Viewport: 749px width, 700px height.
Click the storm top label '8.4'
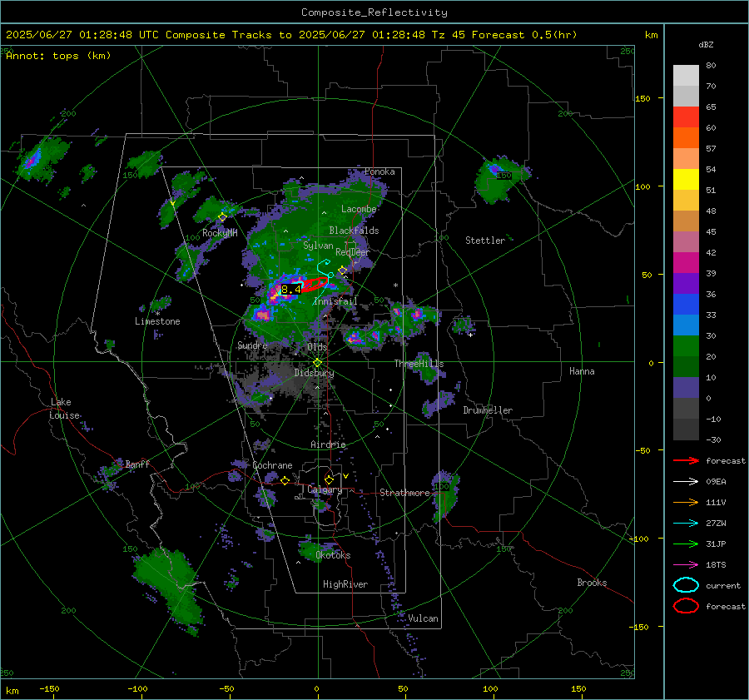click(x=291, y=289)
